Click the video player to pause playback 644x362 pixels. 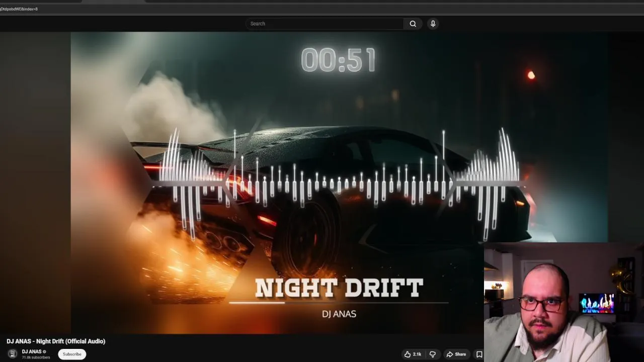tap(339, 183)
